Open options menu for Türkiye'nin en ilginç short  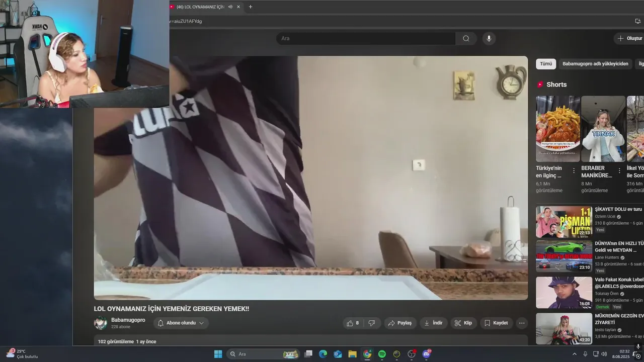(574, 171)
